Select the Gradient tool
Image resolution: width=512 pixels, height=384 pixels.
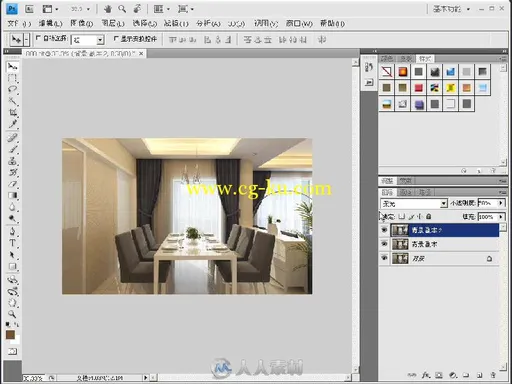(12, 195)
